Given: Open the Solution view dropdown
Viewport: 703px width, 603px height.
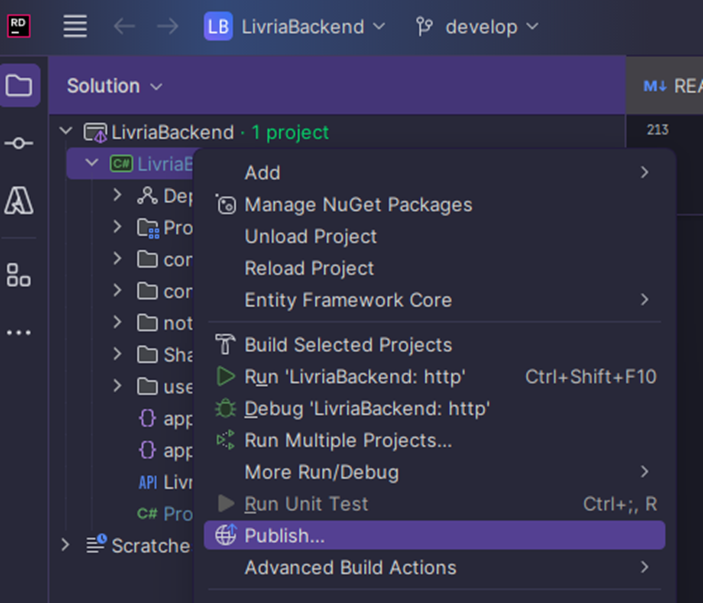Looking at the screenshot, I should (114, 86).
